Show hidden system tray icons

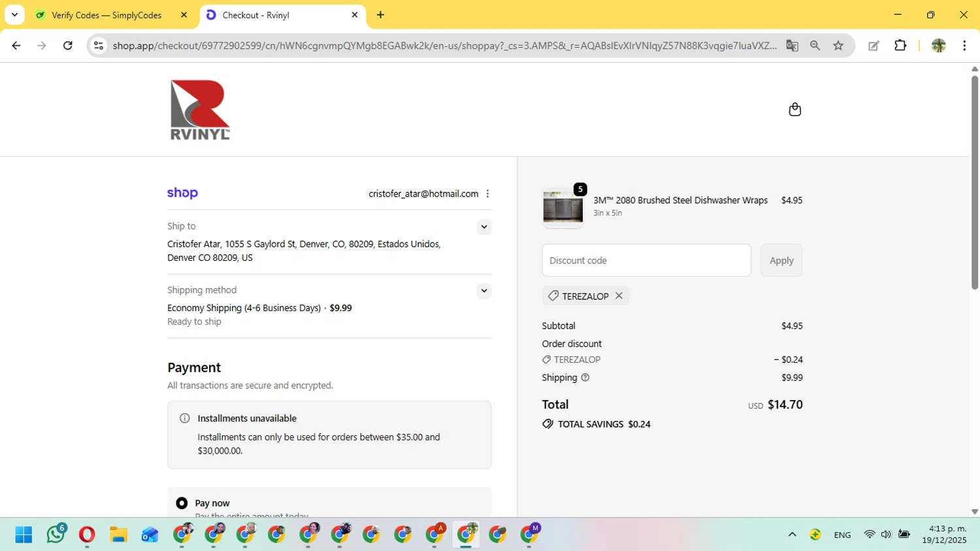tap(792, 535)
